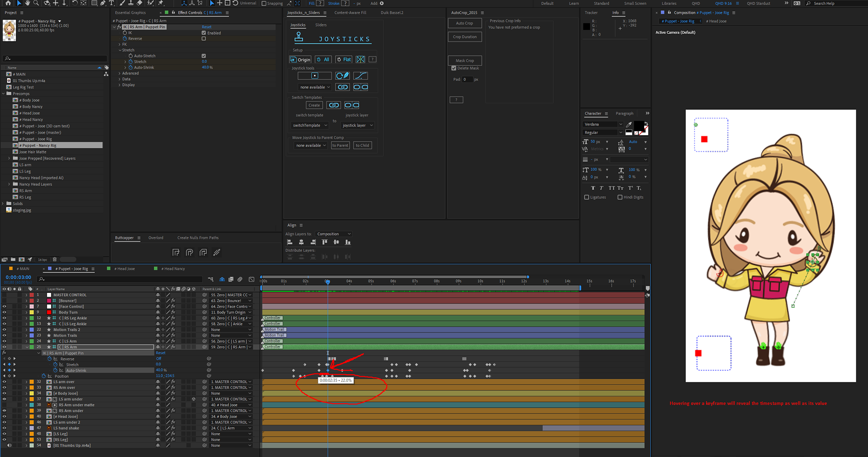868x457 pixels.
Task: Hide the Motion Trails 2 layer eye toggle
Action: click(x=5, y=330)
